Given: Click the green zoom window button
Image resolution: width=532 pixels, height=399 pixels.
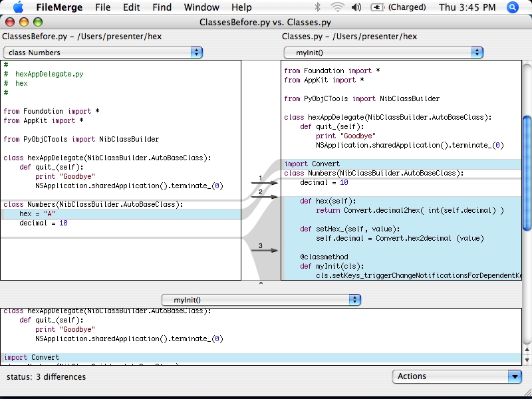Looking at the screenshot, I should tap(38, 23).
